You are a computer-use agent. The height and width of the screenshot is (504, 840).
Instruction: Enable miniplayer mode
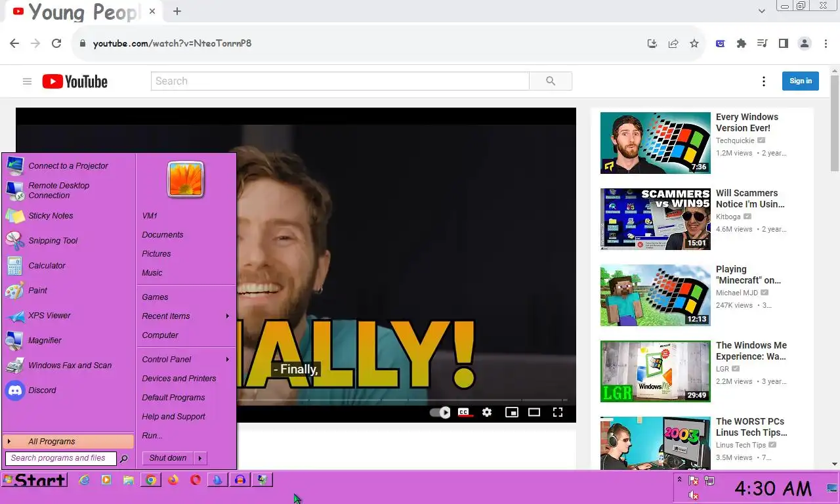512,412
